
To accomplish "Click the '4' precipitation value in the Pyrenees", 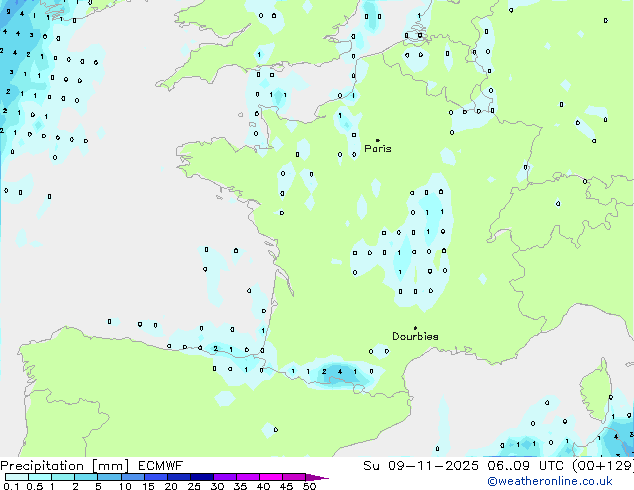I will [340, 372].
